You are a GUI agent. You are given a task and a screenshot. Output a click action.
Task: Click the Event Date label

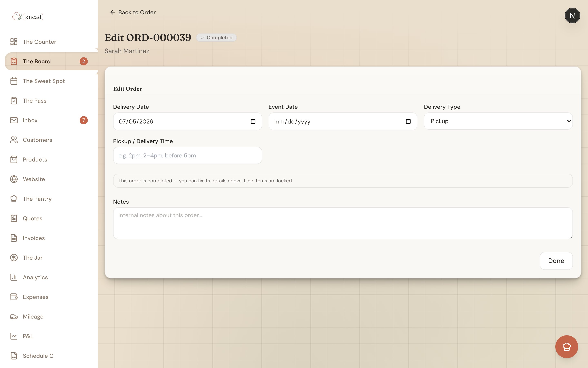[283, 107]
